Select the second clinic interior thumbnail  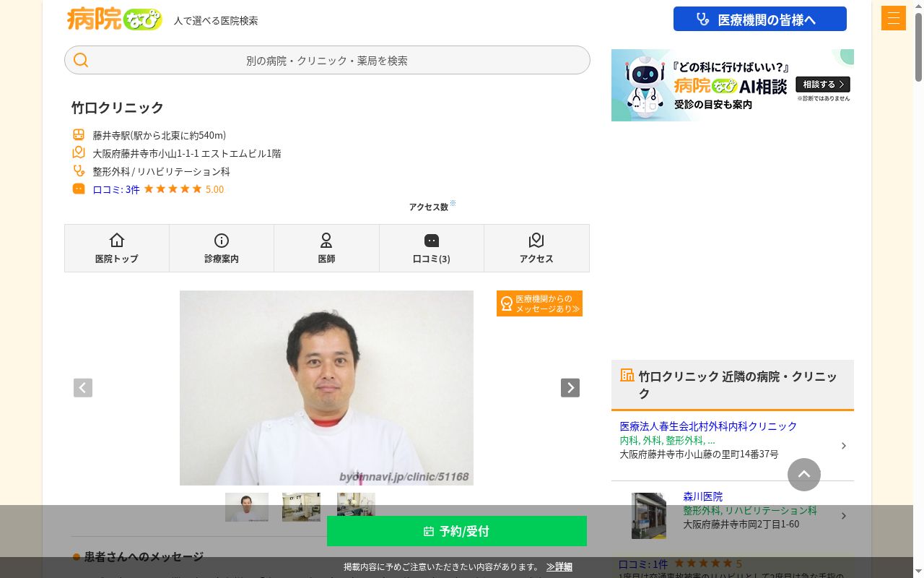pos(301,507)
